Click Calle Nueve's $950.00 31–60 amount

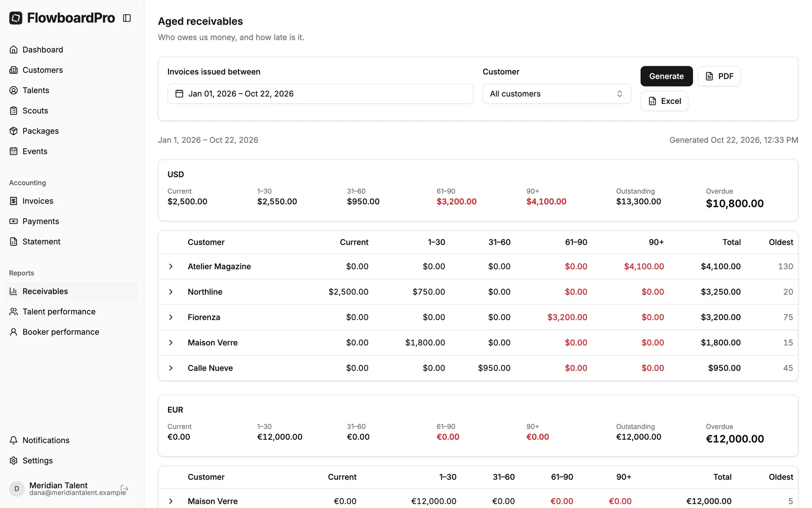[494, 368]
